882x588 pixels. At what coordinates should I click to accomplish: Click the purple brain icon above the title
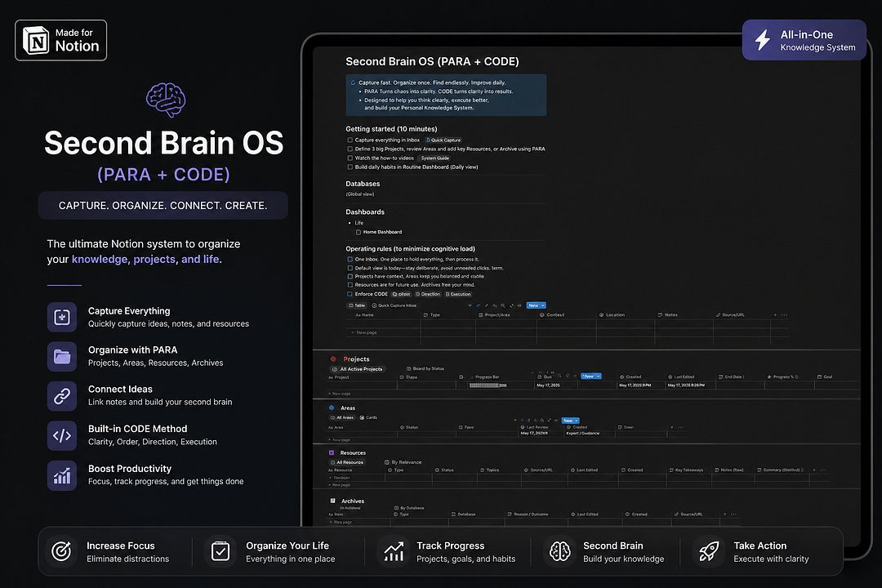[166, 100]
